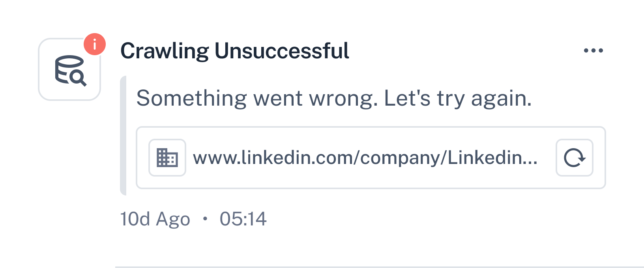Open the crawl event's ellipsis menu

tap(593, 50)
